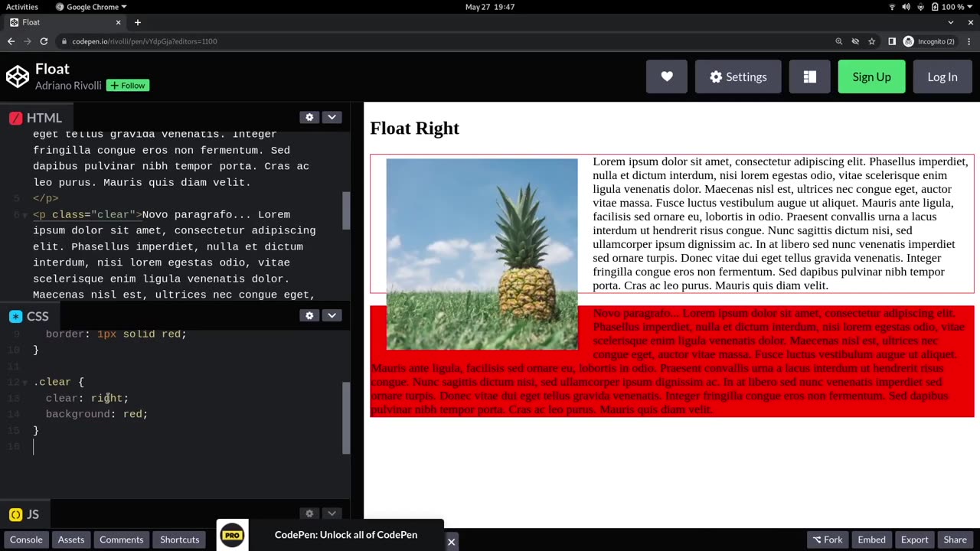Screen dimensions: 980x551
Task: Open pen Settings
Action: click(x=738, y=77)
